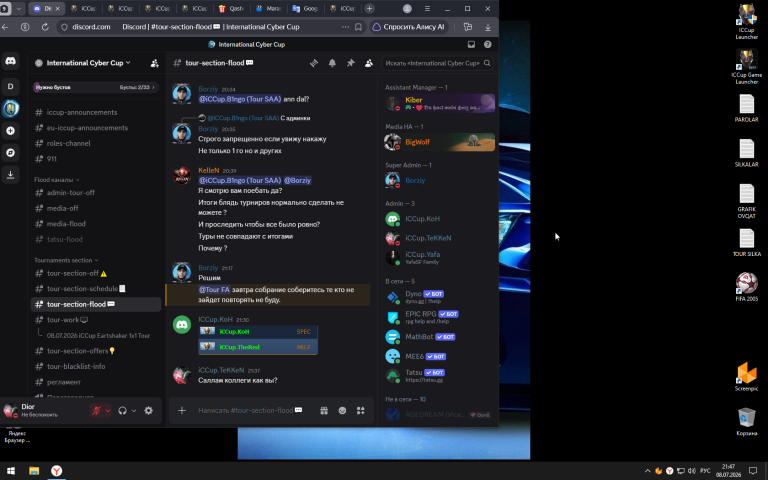Open a new browser tab with plus
Image resolution: width=768 pixels, height=480 pixels.
(x=369, y=8)
